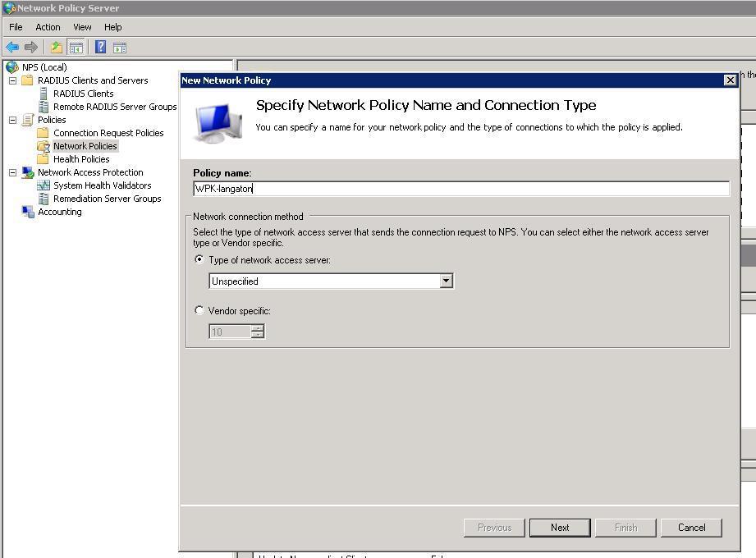This screenshot has height=558, width=756.
Task: Select Network Access Protection tree label
Action: [90, 172]
